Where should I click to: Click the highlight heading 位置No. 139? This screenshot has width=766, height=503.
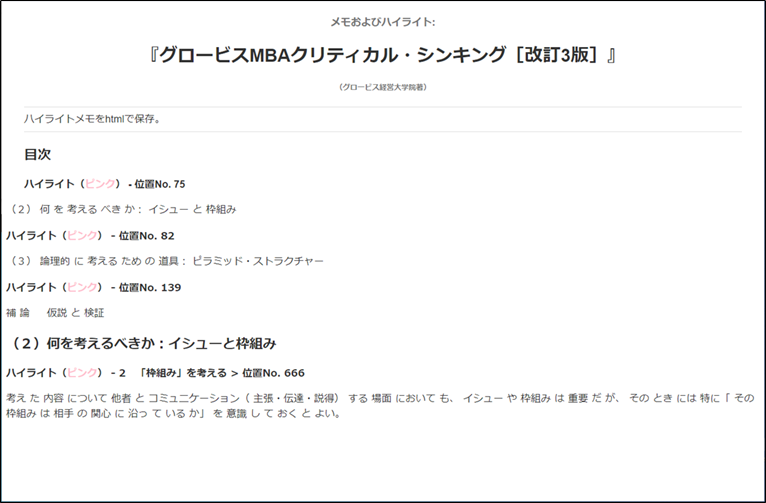point(94,288)
